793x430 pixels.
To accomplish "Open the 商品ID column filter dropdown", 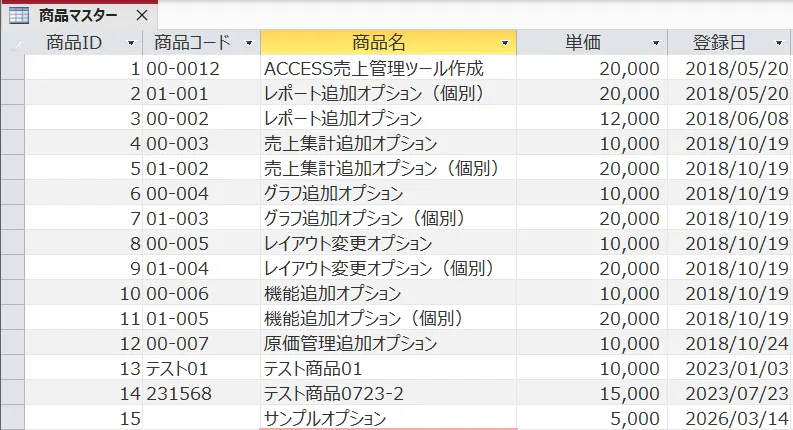I will pyautogui.click(x=131, y=44).
